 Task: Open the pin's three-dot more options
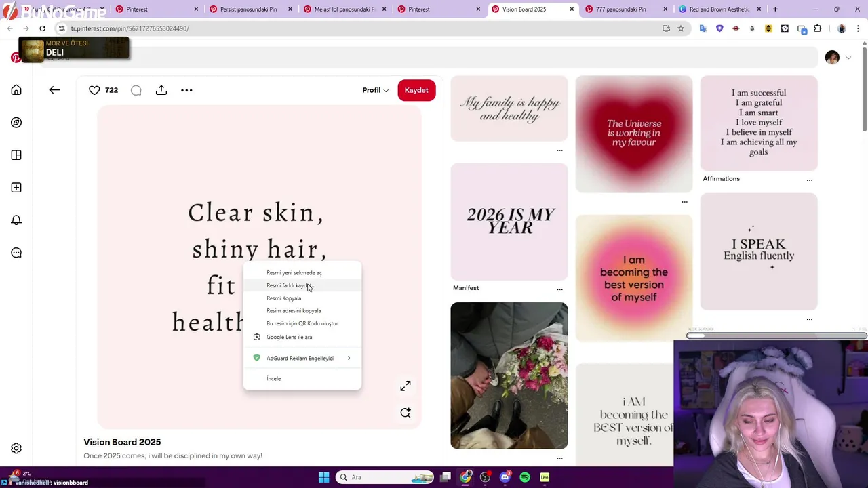[x=186, y=90]
